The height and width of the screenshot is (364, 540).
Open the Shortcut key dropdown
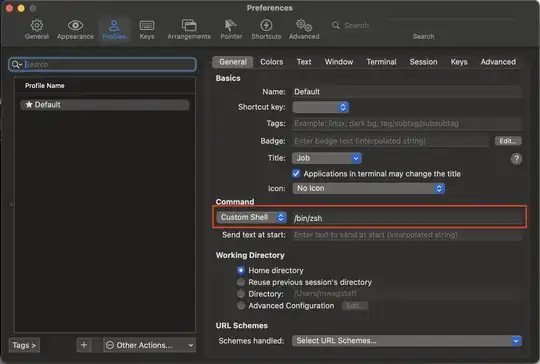pos(320,107)
